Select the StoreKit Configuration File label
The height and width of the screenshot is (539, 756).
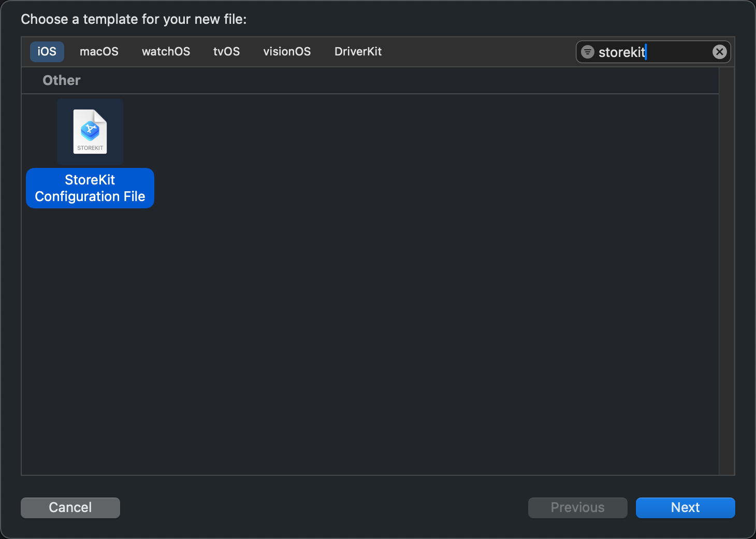90,188
